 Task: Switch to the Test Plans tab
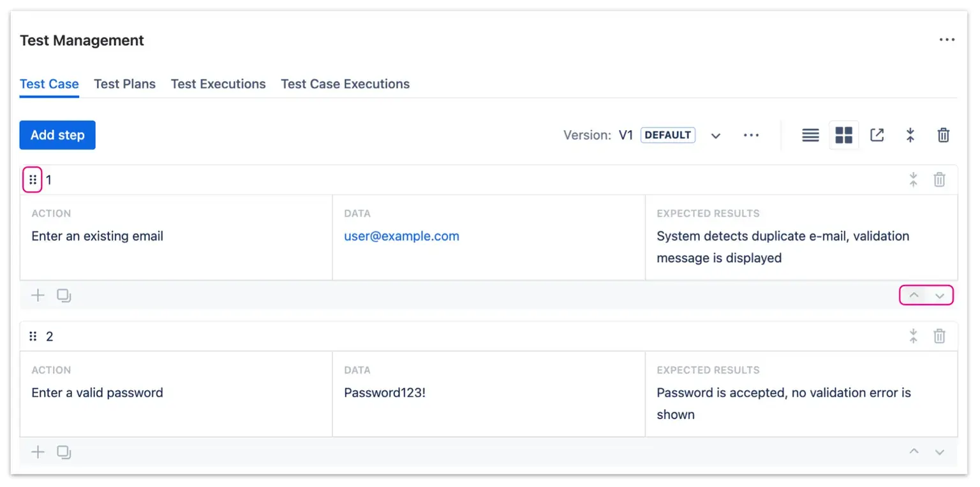(x=125, y=84)
